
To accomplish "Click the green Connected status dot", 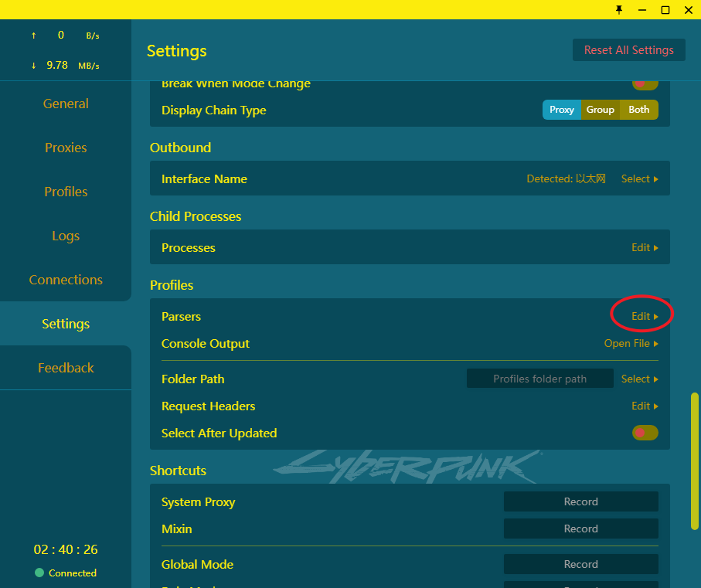I will click(39, 573).
